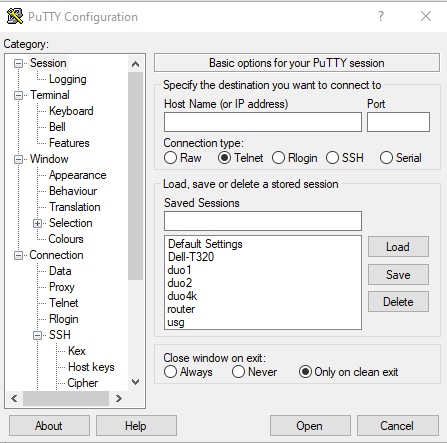
Task: Click the Load button
Action: click(x=398, y=247)
